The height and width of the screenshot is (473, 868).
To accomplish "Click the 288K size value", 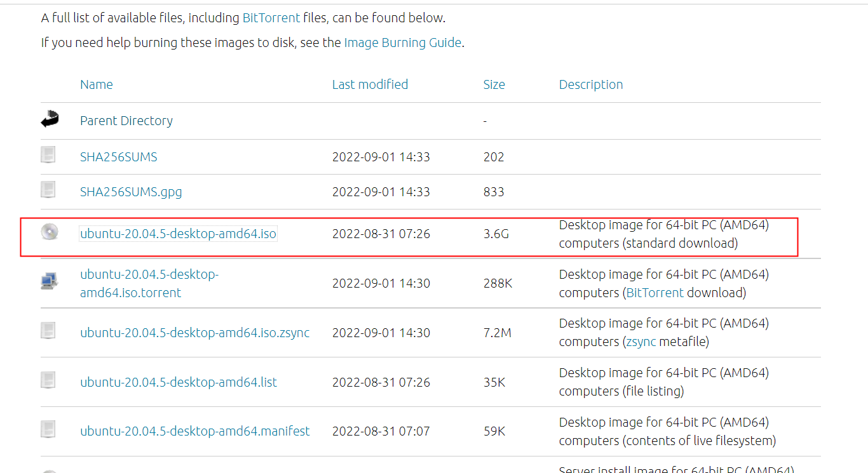I will coord(498,284).
